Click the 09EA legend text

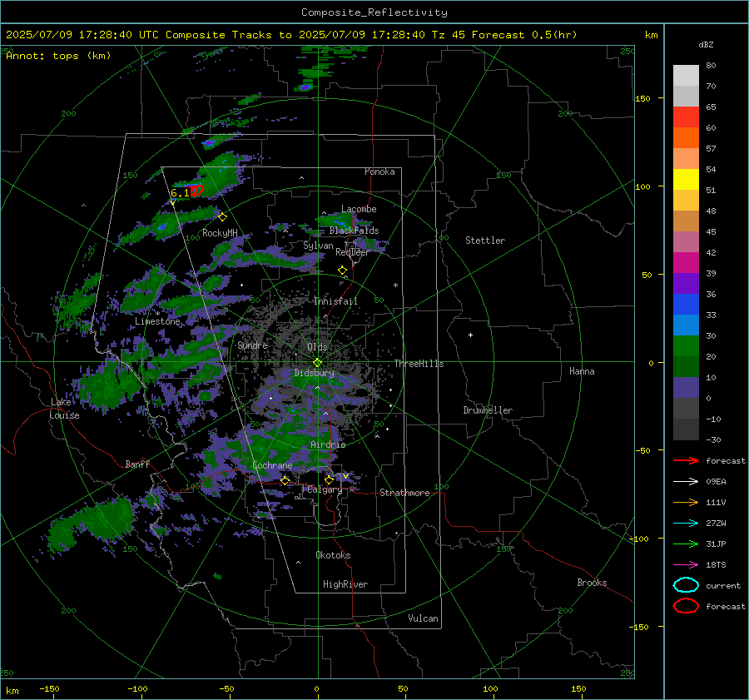point(716,481)
